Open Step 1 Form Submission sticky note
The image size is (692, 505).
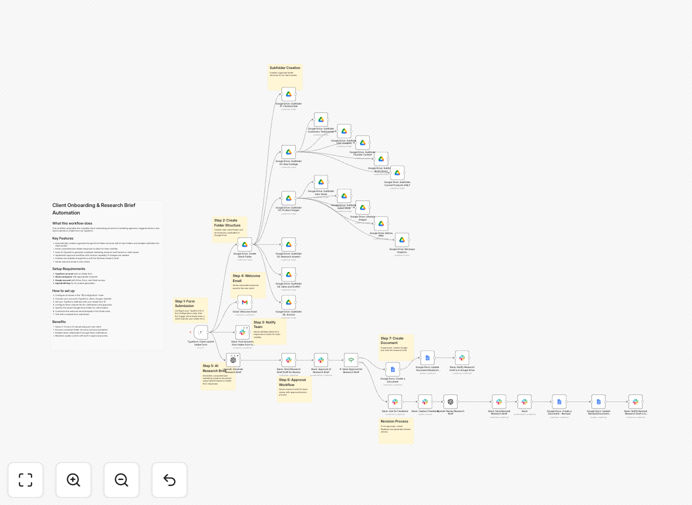tap(191, 310)
